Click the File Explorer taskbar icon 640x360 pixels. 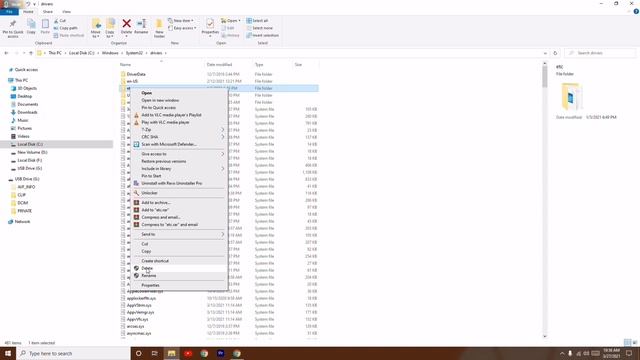point(171,353)
